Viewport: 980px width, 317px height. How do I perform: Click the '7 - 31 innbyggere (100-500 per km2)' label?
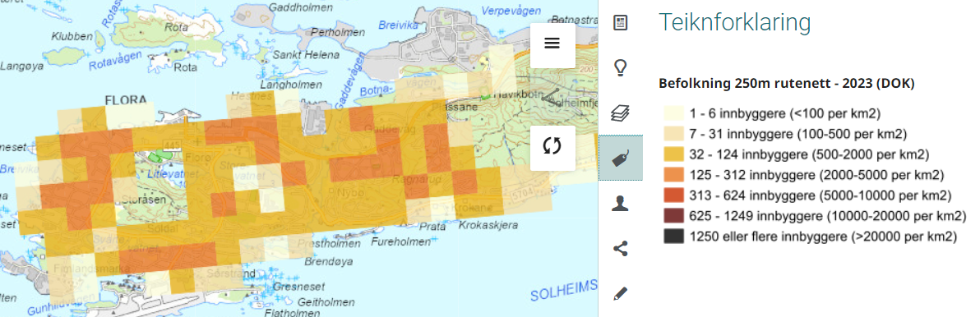point(798,134)
